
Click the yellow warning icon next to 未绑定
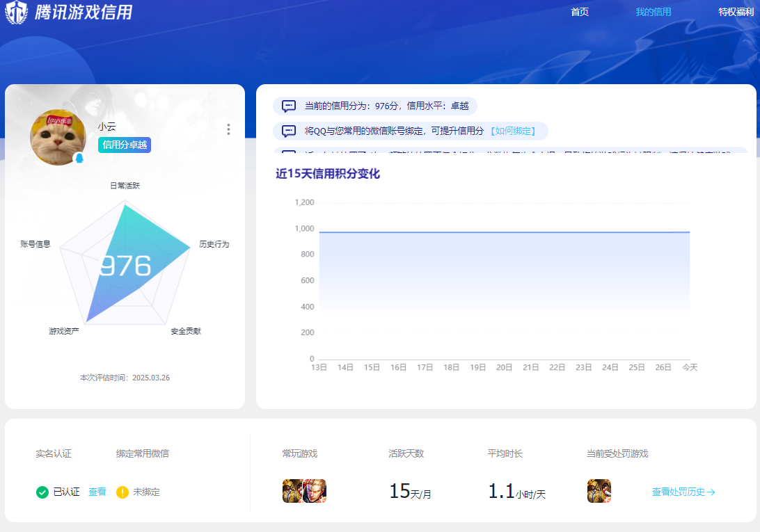[x=122, y=492]
